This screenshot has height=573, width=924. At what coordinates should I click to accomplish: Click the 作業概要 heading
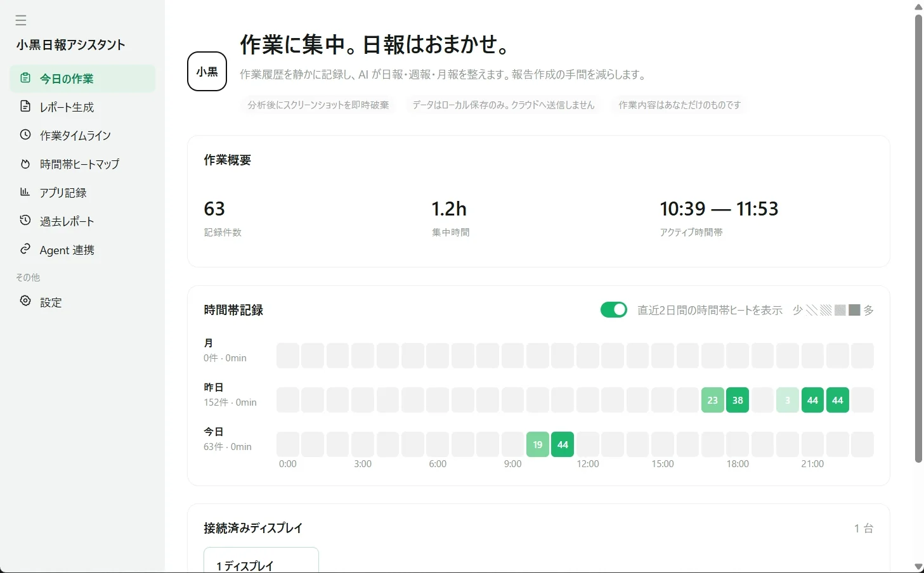[x=228, y=160]
